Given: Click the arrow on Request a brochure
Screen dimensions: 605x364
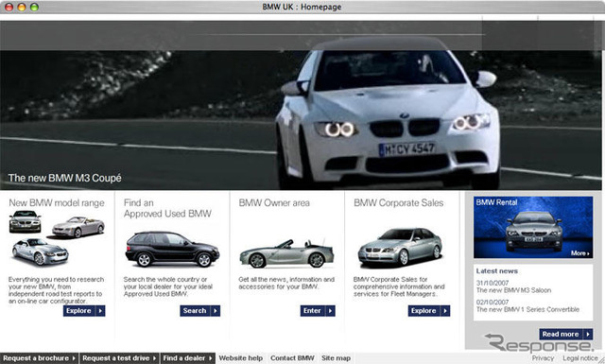Looking at the screenshot, I should pyautogui.click(x=74, y=358).
